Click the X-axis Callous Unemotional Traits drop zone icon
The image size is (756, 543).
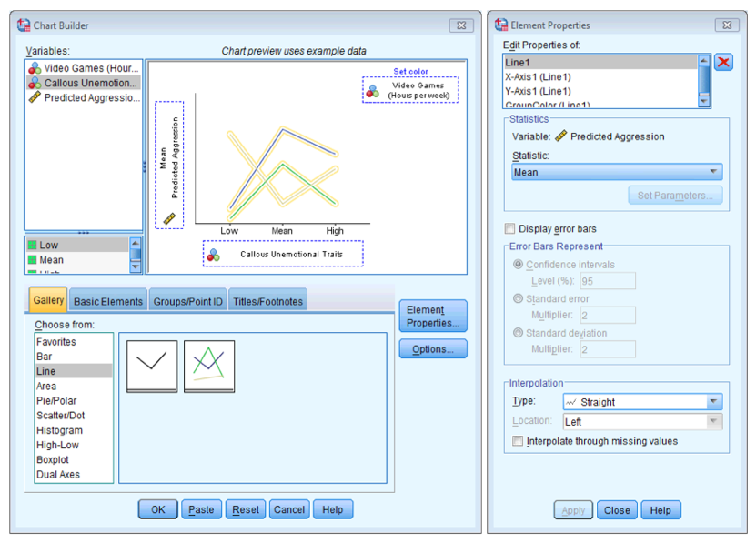pyautogui.click(x=213, y=255)
